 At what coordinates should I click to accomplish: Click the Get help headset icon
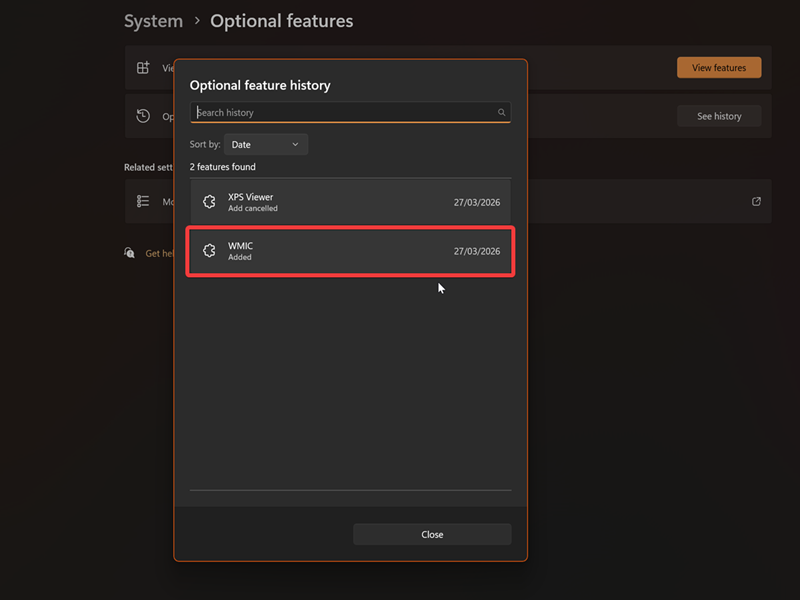coord(130,253)
